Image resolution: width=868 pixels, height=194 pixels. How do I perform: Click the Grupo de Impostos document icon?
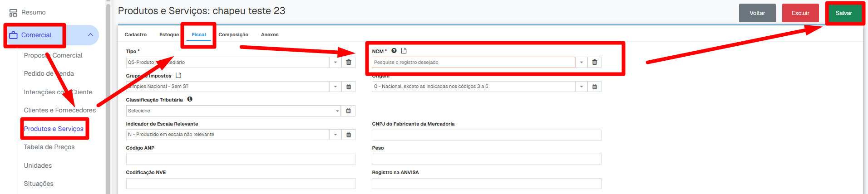pyautogui.click(x=178, y=75)
